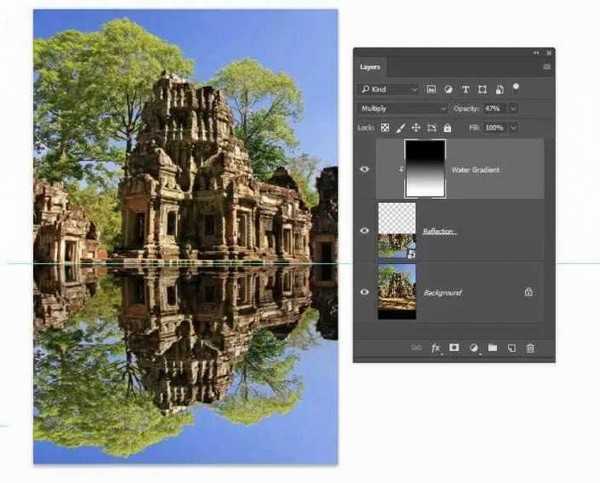This screenshot has height=483, width=600.
Task: Switch to the Layers tab
Action: tap(370, 67)
